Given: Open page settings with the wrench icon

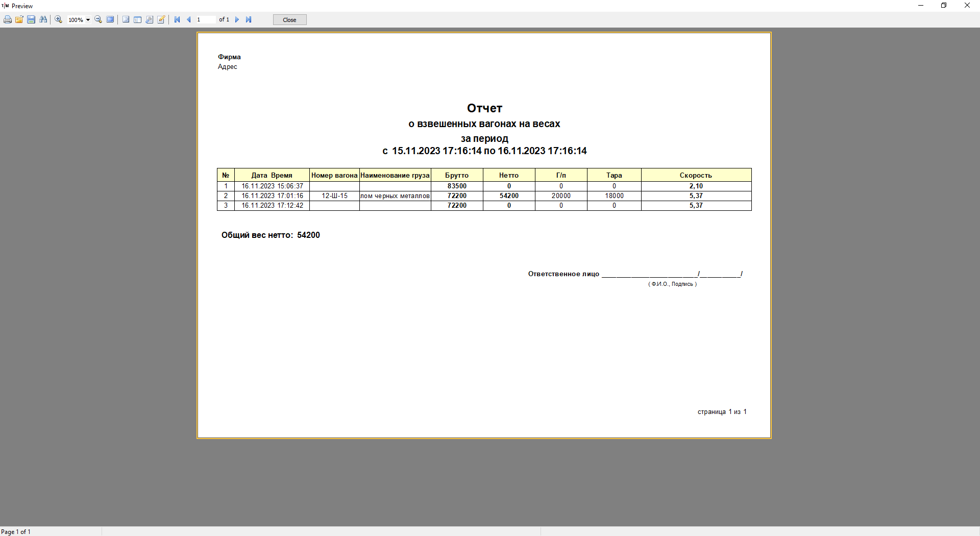Looking at the screenshot, I should (x=149, y=20).
